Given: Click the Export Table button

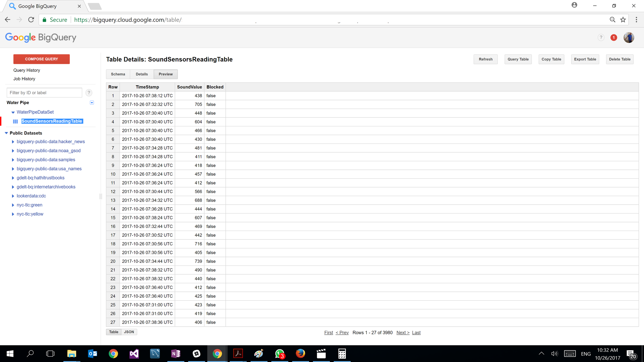Looking at the screenshot, I should click(x=585, y=59).
